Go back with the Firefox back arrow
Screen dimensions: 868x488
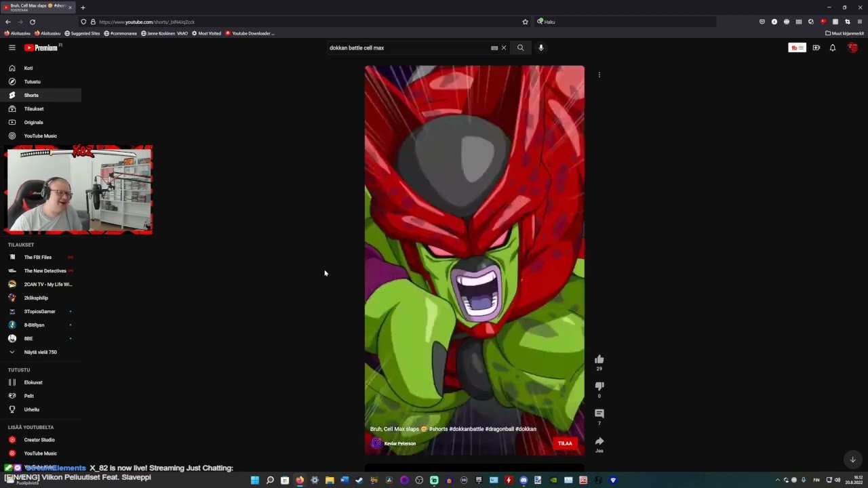point(8,22)
